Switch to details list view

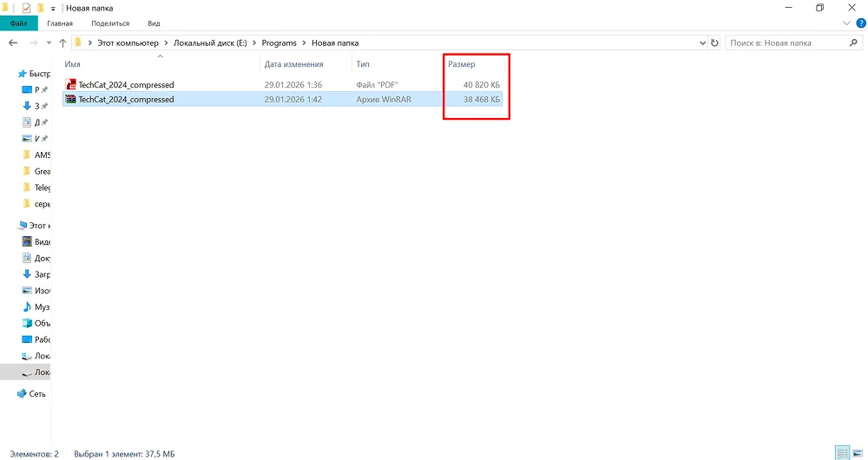click(841, 453)
